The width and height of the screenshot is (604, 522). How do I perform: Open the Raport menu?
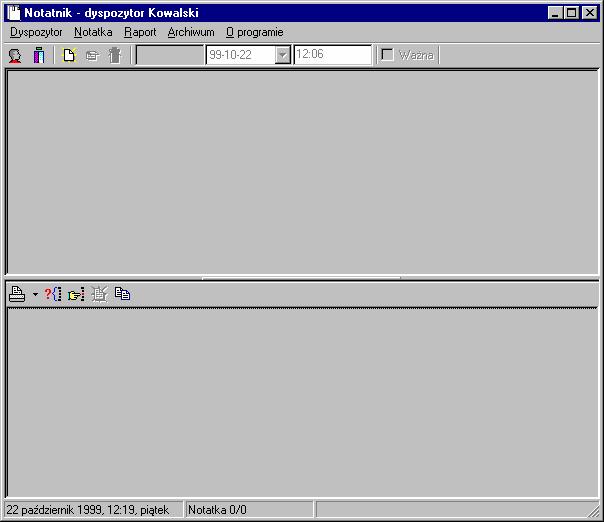point(140,32)
